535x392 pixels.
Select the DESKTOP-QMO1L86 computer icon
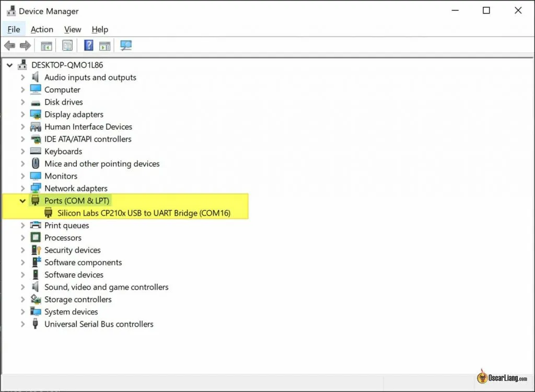(x=22, y=64)
